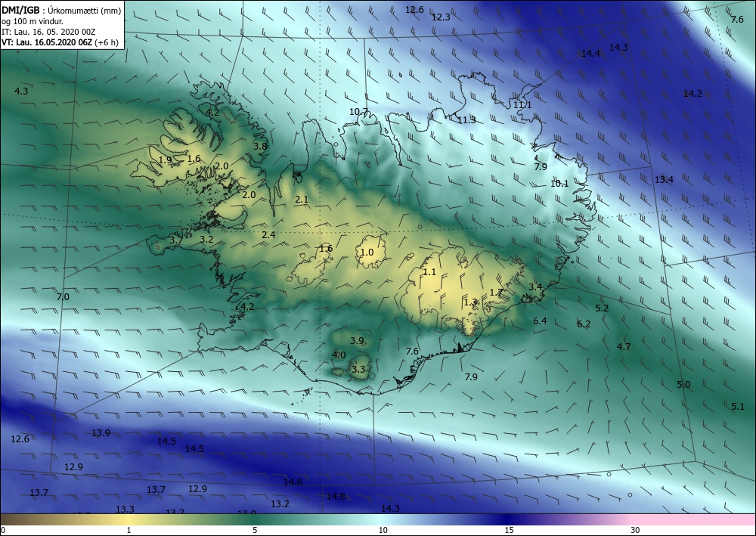The width and height of the screenshot is (756, 536).
Task: Select the 13.9 value label
Action: 101,433
